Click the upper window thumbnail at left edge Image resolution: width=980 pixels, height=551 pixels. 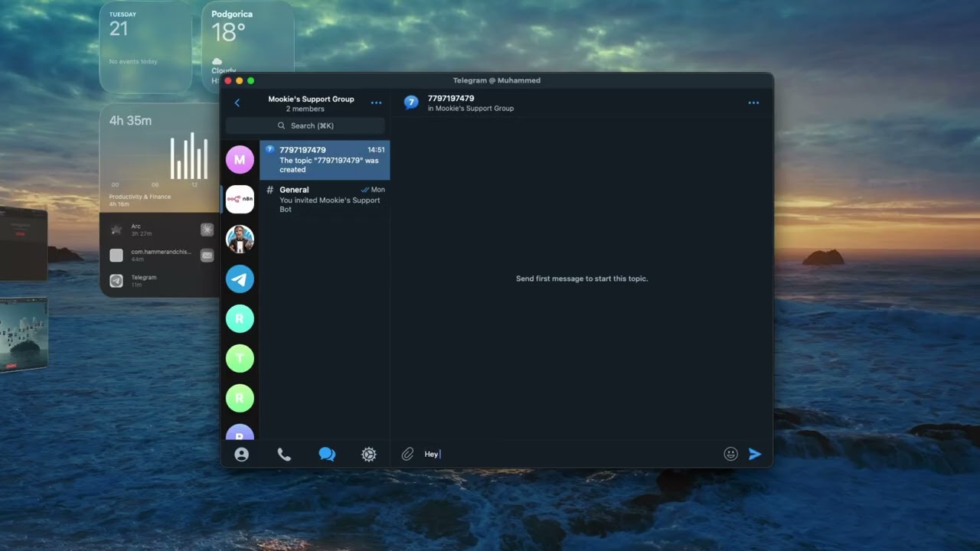pyautogui.click(x=23, y=244)
